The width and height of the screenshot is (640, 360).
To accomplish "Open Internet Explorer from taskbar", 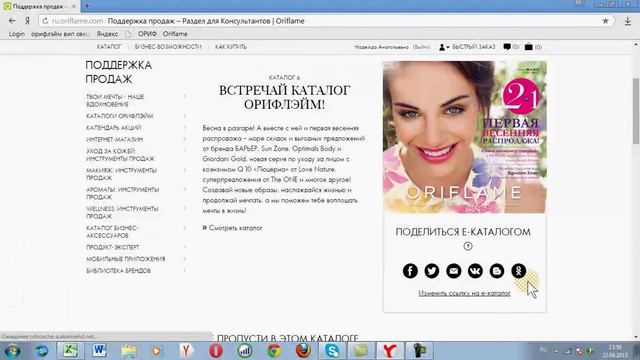I will coord(41,351).
